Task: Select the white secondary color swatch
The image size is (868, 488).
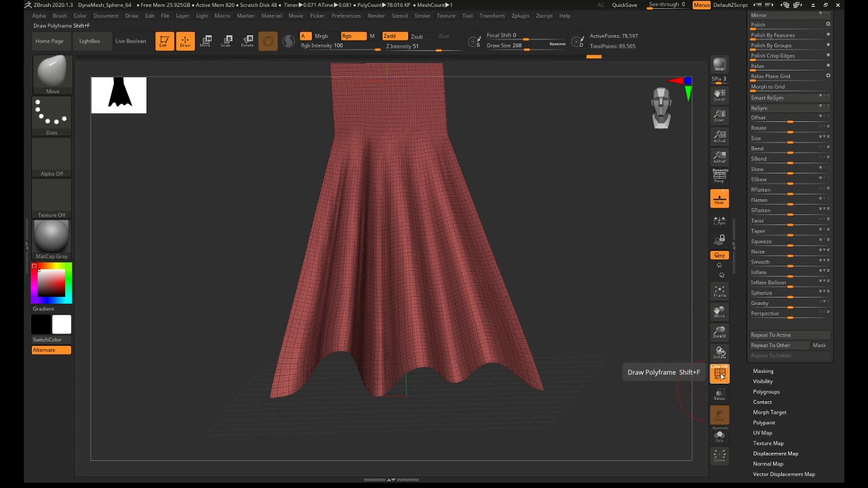Action: [62, 325]
